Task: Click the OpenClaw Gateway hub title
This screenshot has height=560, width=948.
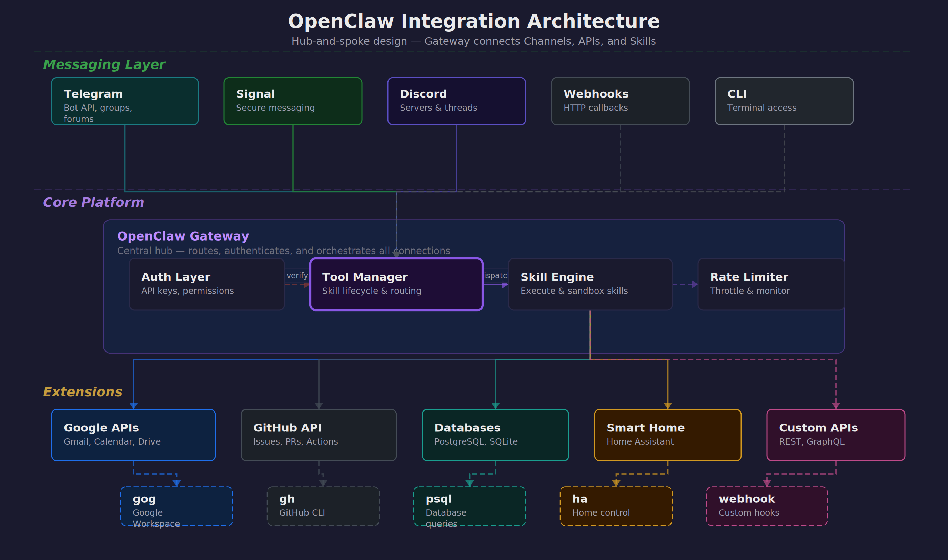Action: point(183,236)
